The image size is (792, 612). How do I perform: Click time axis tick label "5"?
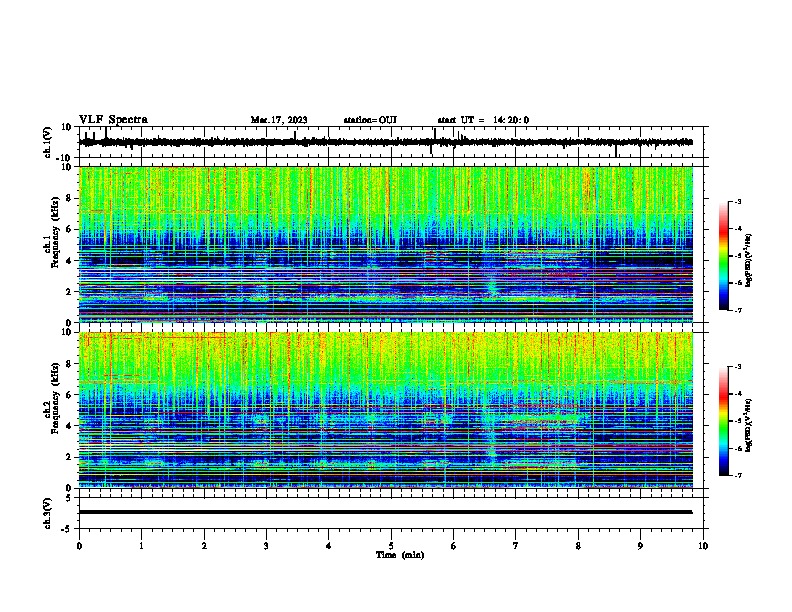391,546
